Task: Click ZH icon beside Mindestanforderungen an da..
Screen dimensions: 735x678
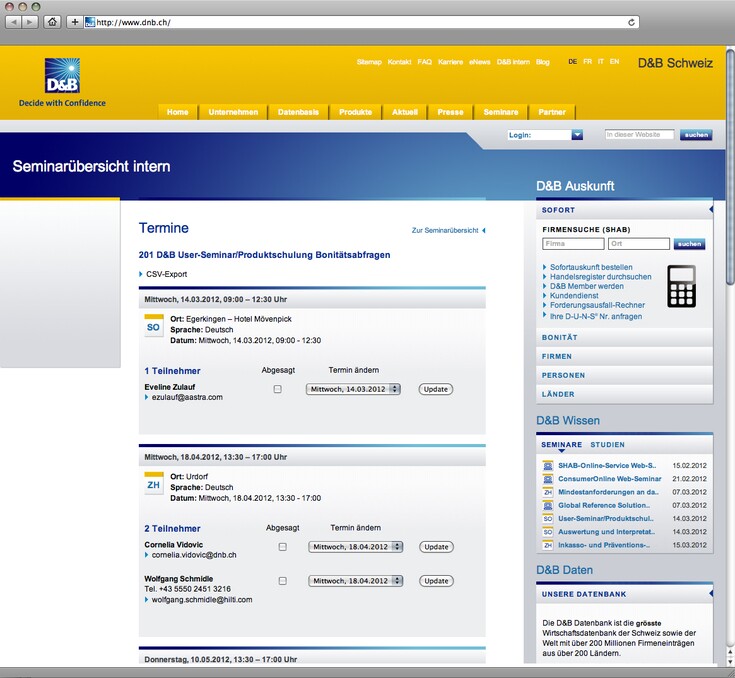Action: [548, 492]
